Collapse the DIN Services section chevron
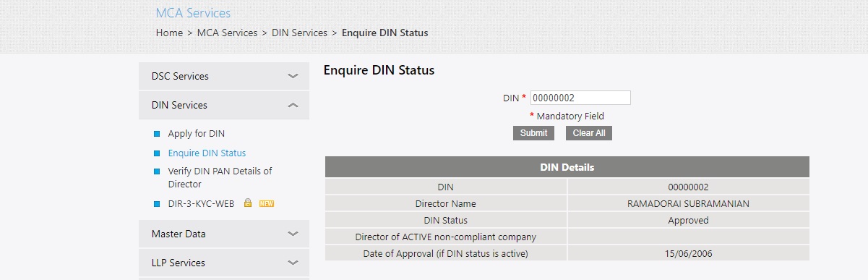Viewport: 868px width, 280px height. (x=293, y=105)
